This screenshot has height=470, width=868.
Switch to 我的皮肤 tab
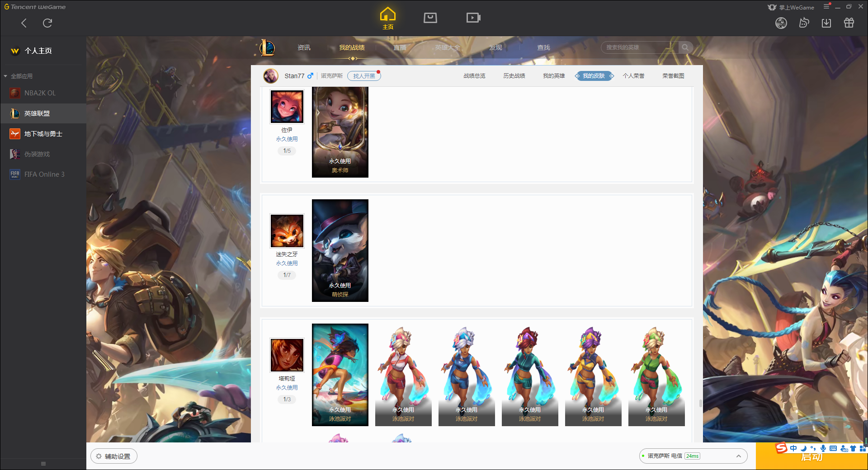(594, 76)
